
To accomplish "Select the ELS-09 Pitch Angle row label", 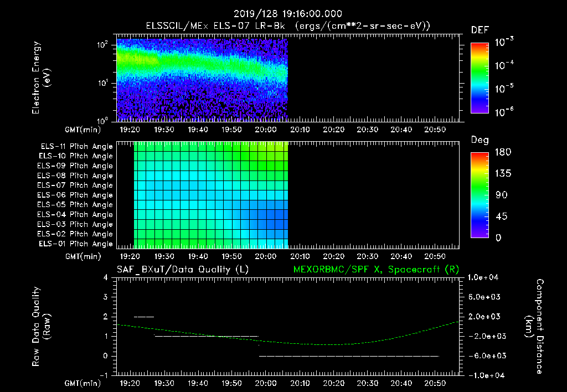I will [75, 166].
